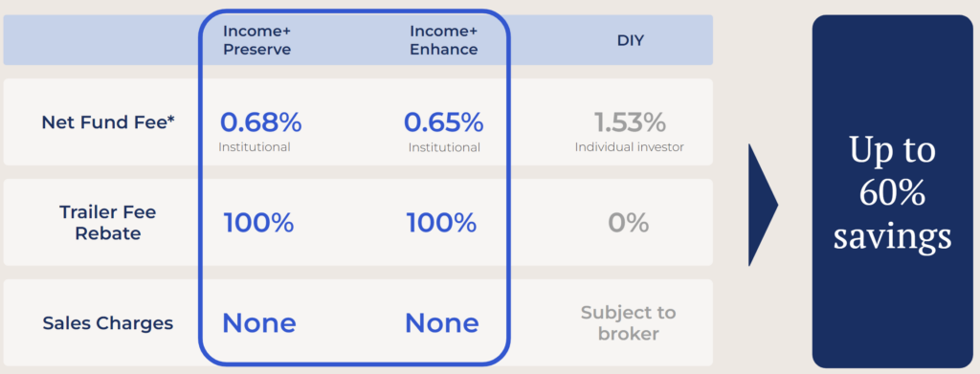Click the Sales Charges row label

[108, 322]
